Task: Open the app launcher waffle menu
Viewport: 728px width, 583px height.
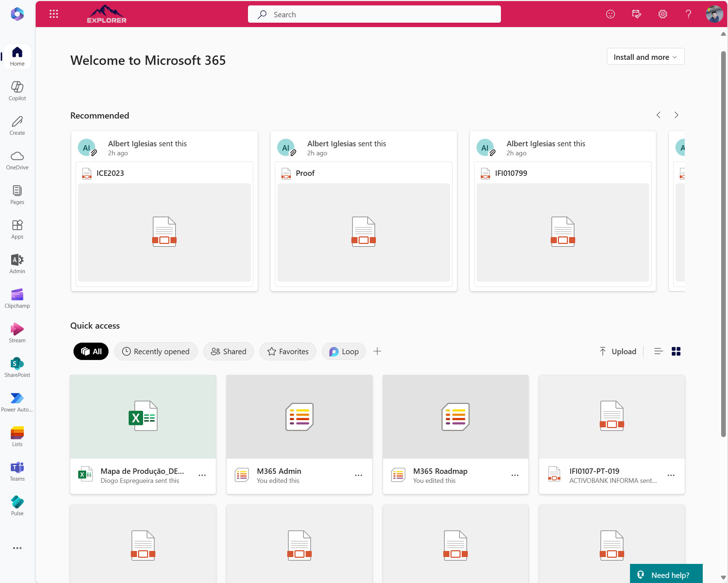Action: pos(53,14)
